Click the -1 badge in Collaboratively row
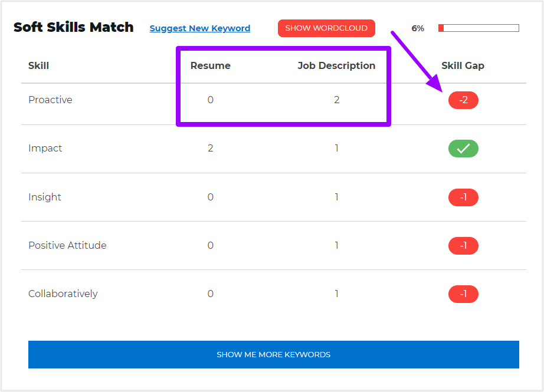The width and height of the screenshot is (544, 392). [x=463, y=294]
